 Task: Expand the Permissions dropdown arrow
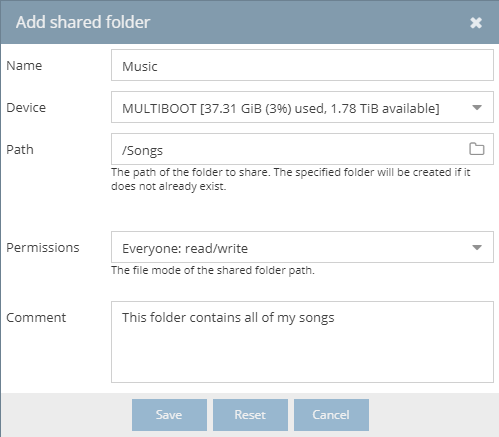point(477,248)
